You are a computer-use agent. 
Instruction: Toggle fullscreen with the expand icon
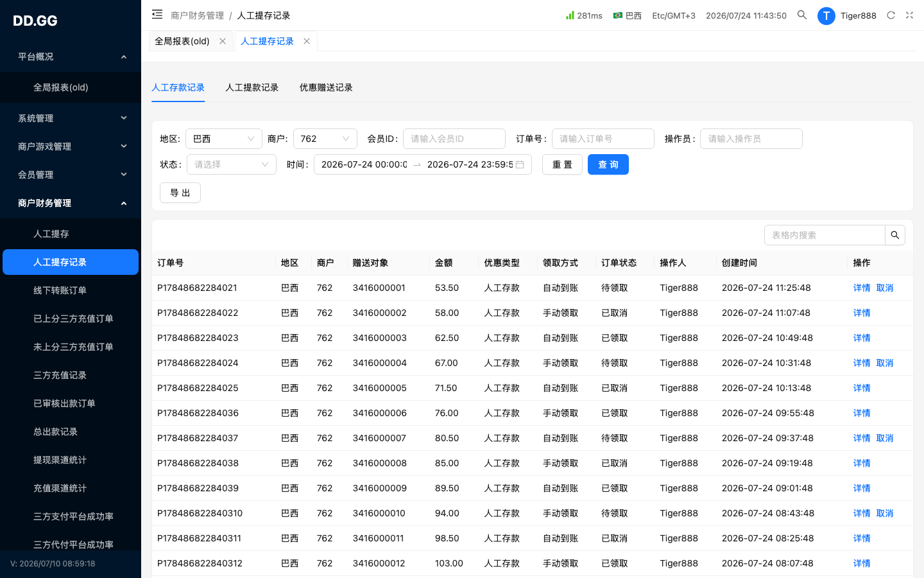point(909,15)
